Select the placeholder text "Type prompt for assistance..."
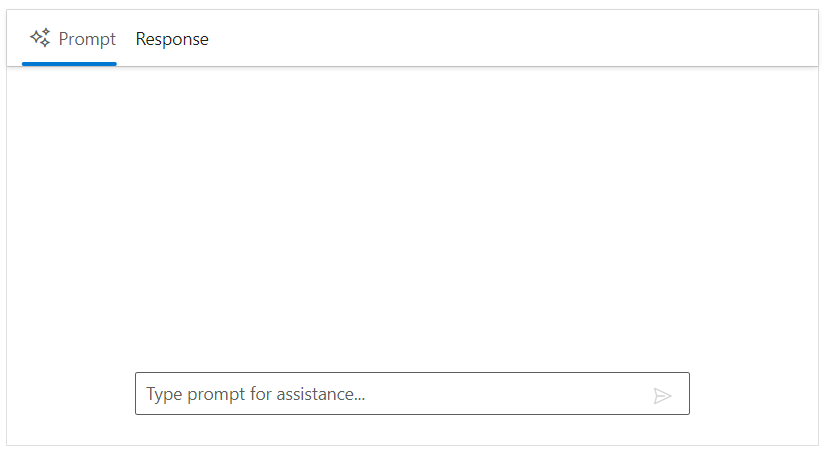The width and height of the screenshot is (826, 452). 256,394
